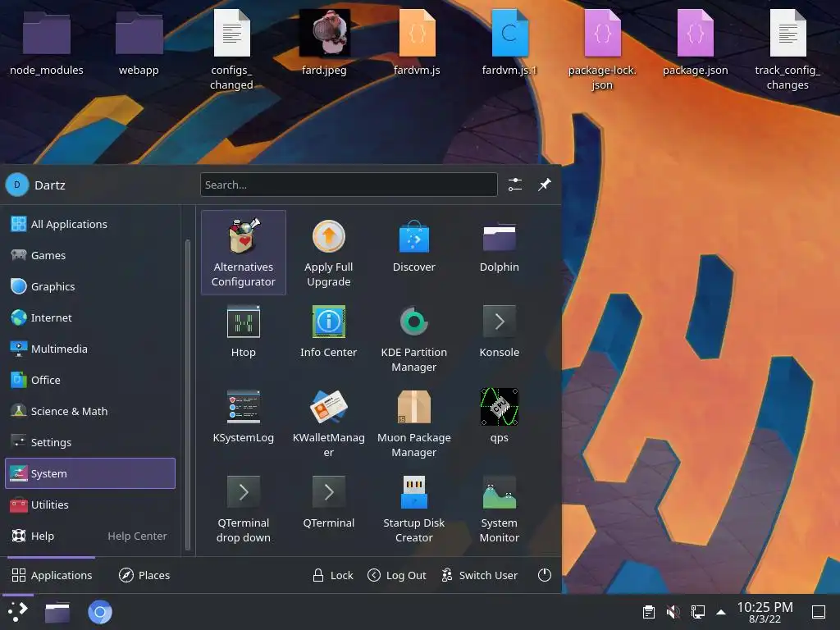The image size is (840, 630).
Task: Select the Multimedia category
Action: [x=90, y=348]
